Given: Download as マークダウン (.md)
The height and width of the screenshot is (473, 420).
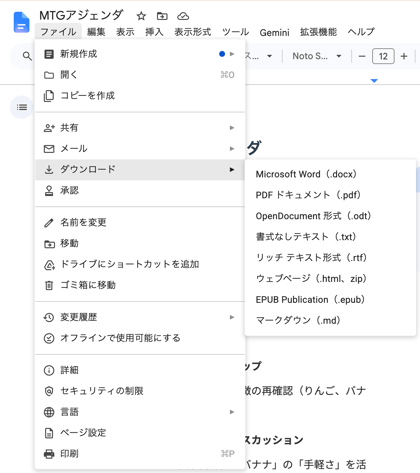Looking at the screenshot, I should [330, 321].
